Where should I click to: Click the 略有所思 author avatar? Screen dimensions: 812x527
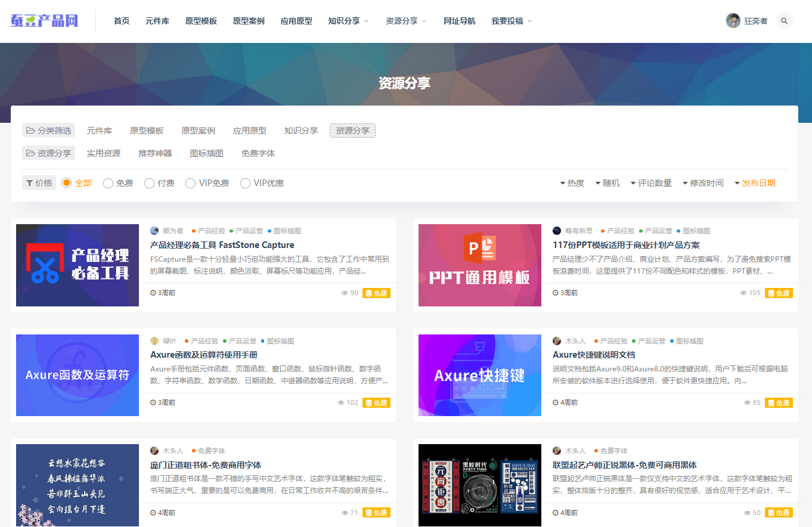pyautogui.click(x=557, y=231)
